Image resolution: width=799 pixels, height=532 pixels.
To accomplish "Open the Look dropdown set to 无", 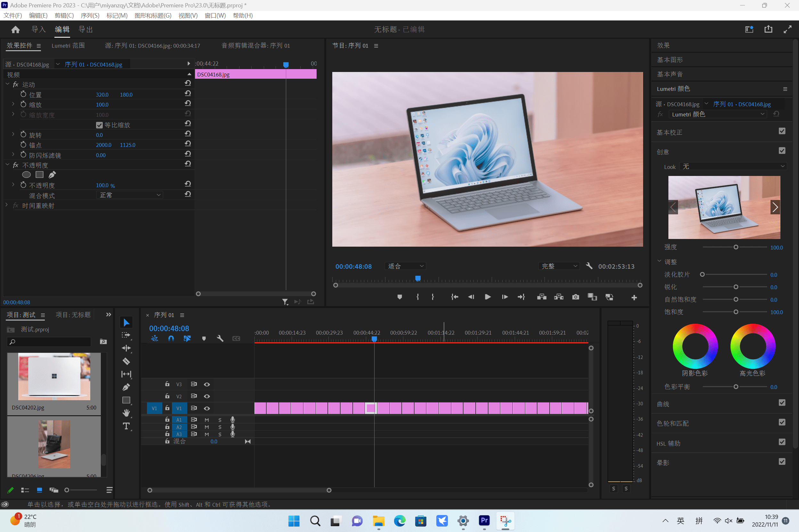I will pyautogui.click(x=733, y=167).
